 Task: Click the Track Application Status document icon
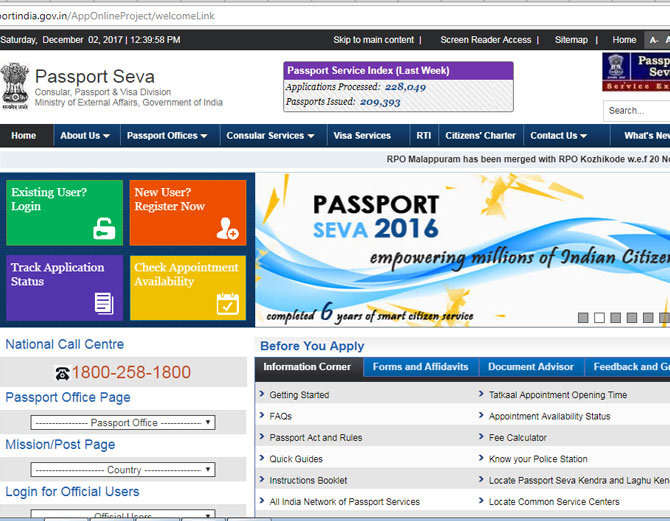click(104, 303)
